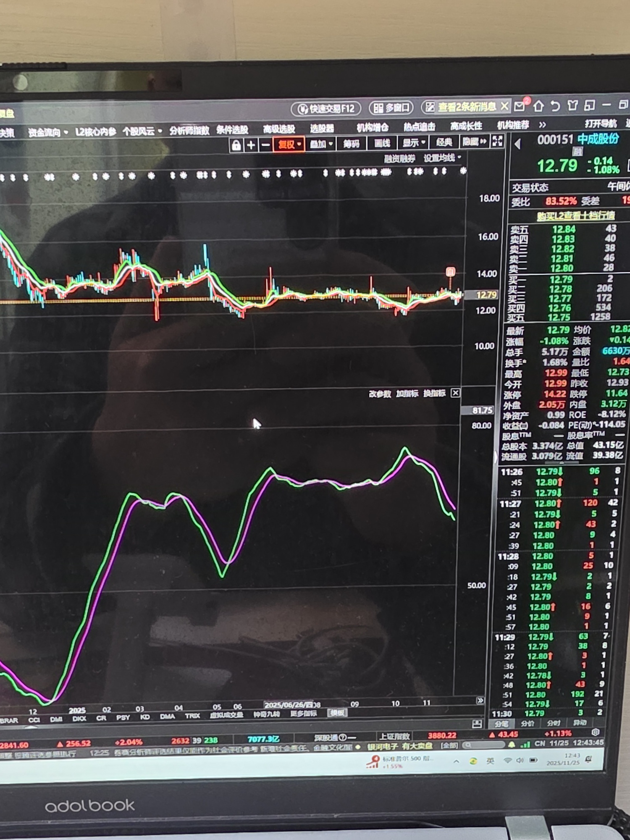Switch to the 分笔 tab
630x840 pixels.
coord(501,724)
